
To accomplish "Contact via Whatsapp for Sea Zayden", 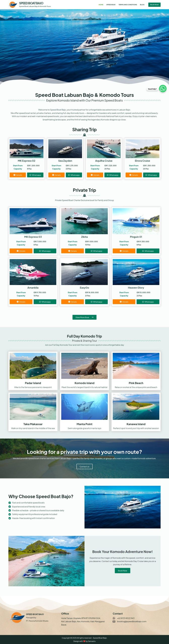I will (74, 175).
